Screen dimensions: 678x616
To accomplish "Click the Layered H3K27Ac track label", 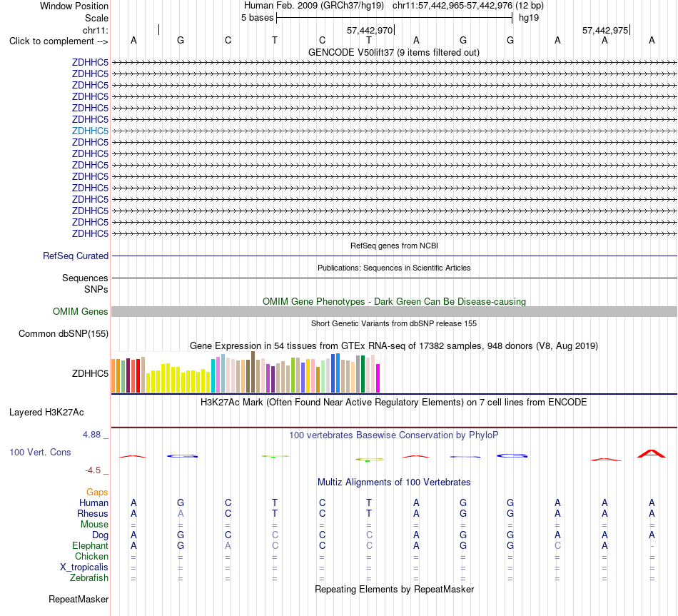I will point(46,413).
